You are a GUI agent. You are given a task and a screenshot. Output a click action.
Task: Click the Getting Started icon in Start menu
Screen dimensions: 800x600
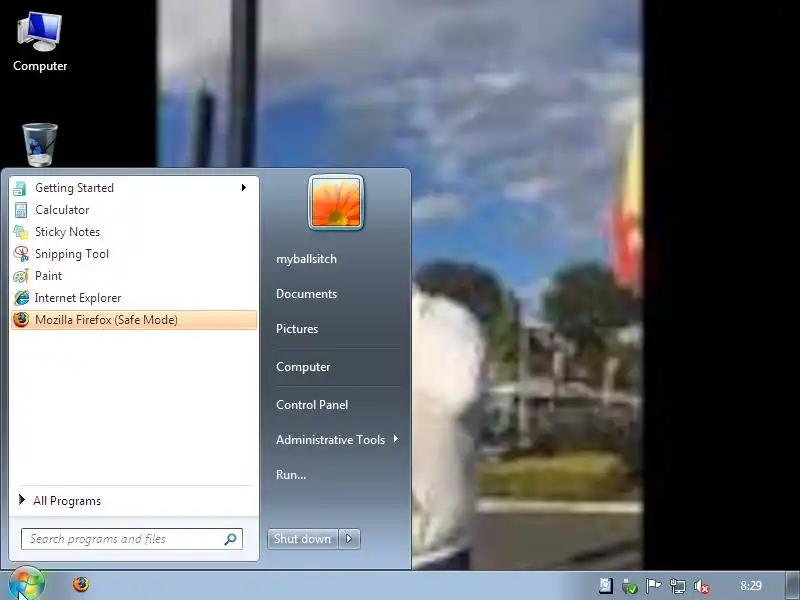20,188
